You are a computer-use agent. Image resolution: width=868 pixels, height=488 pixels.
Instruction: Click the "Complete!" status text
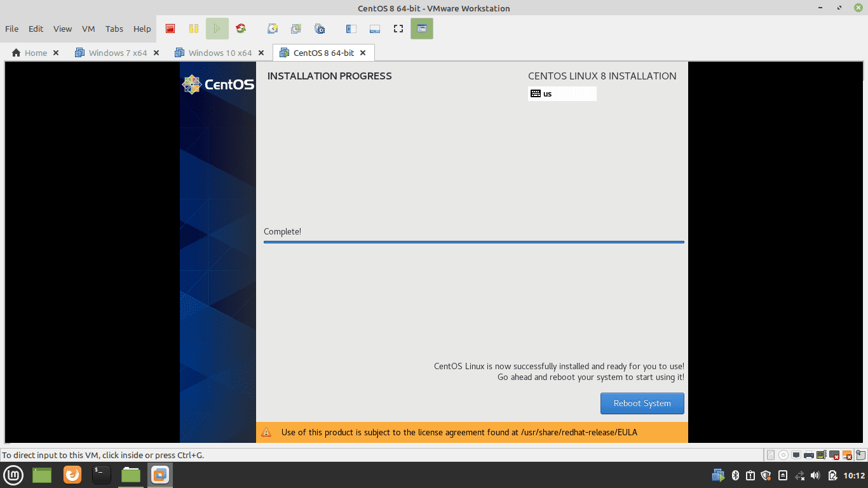[x=283, y=231]
